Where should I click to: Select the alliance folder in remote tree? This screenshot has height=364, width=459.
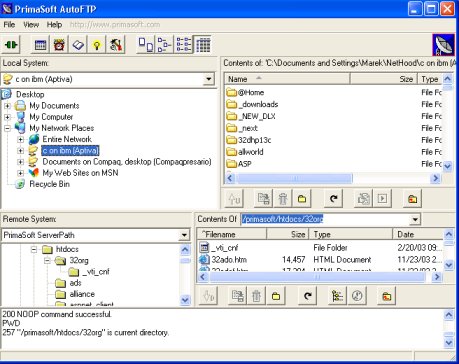click(x=82, y=294)
